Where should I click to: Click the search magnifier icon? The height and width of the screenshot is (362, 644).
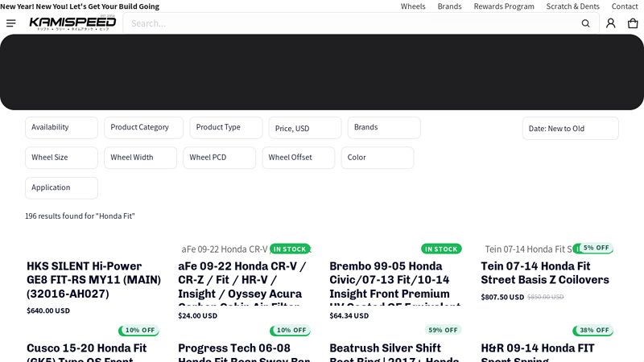click(x=585, y=23)
